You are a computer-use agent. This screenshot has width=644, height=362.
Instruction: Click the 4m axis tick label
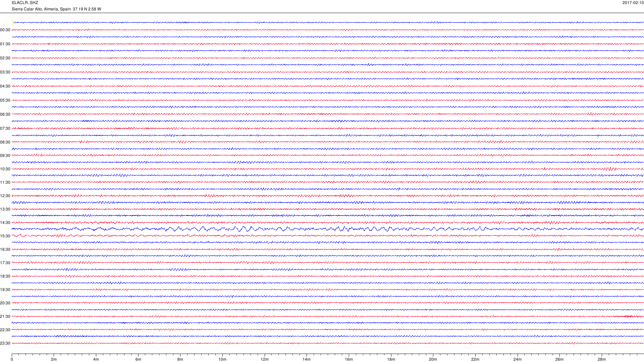(x=96, y=359)
